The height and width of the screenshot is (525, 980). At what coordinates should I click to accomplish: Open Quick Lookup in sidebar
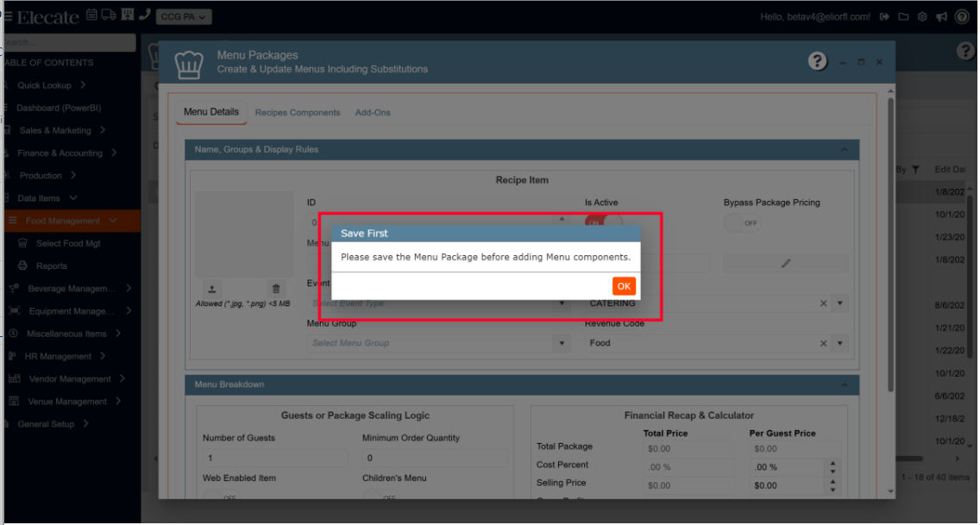(x=44, y=84)
